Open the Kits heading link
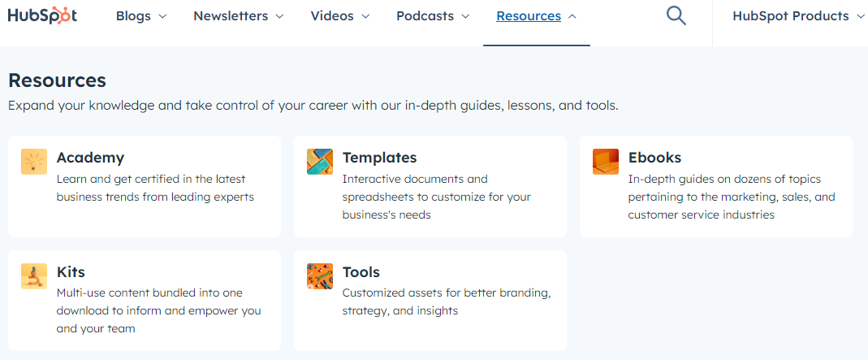Screen dimensions: 868x360 [x=71, y=272]
